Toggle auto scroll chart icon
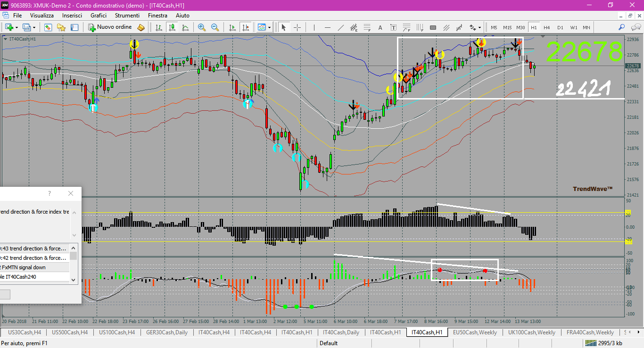644x348 pixels. (232, 27)
